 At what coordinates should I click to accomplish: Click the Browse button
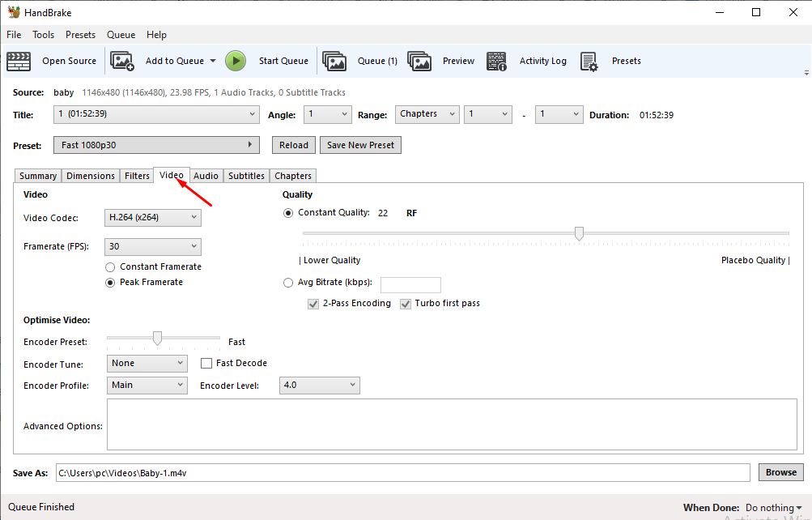click(781, 472)
